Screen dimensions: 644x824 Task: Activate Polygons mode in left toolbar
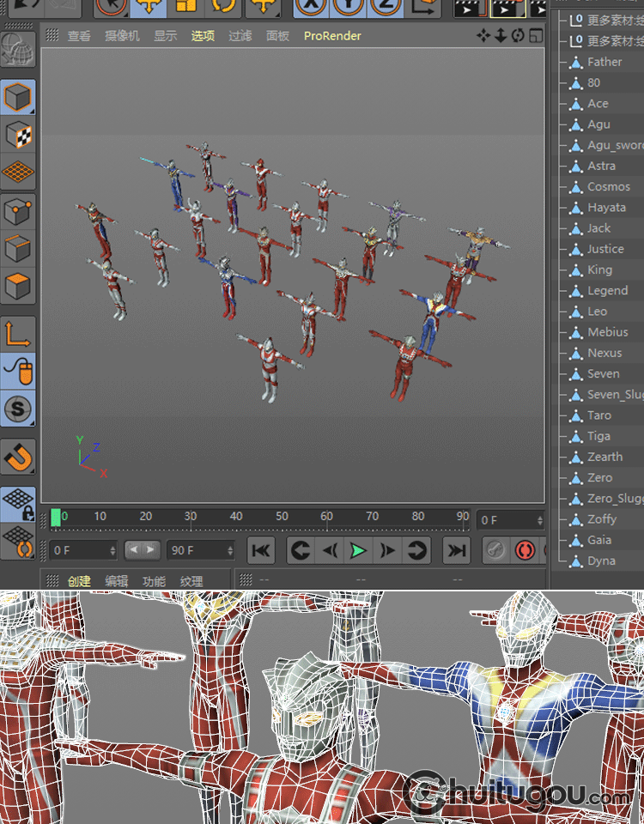coord(18,285)
